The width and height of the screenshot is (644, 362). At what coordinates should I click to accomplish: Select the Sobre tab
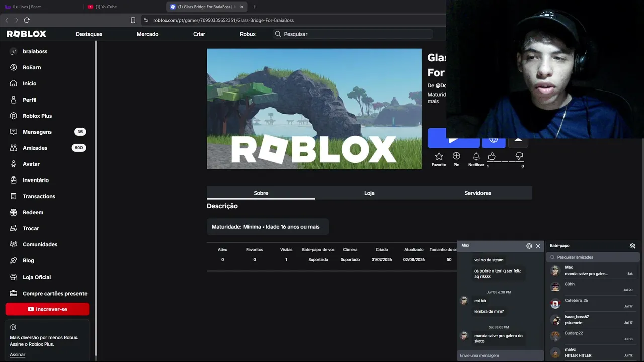261,193
